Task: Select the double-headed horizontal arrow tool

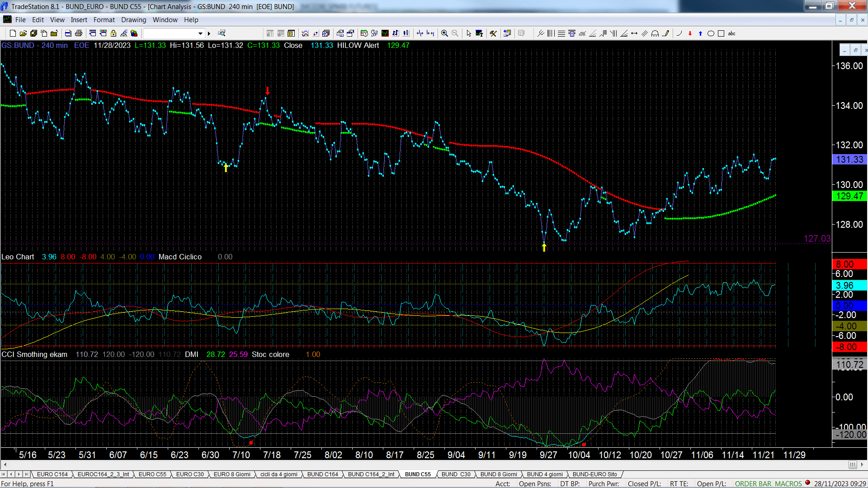Action: tap(634, 33)
